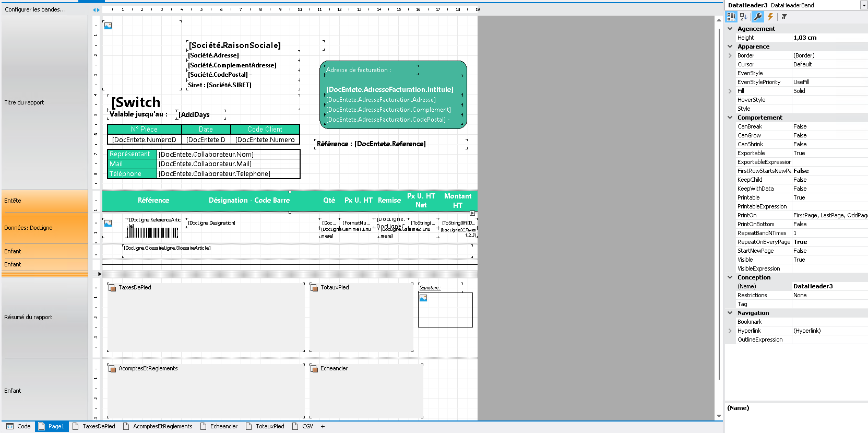
Task: Click the TaxesDePied sub-report icon on canvas
Action: pyautogui.click(x=112, y=287)
